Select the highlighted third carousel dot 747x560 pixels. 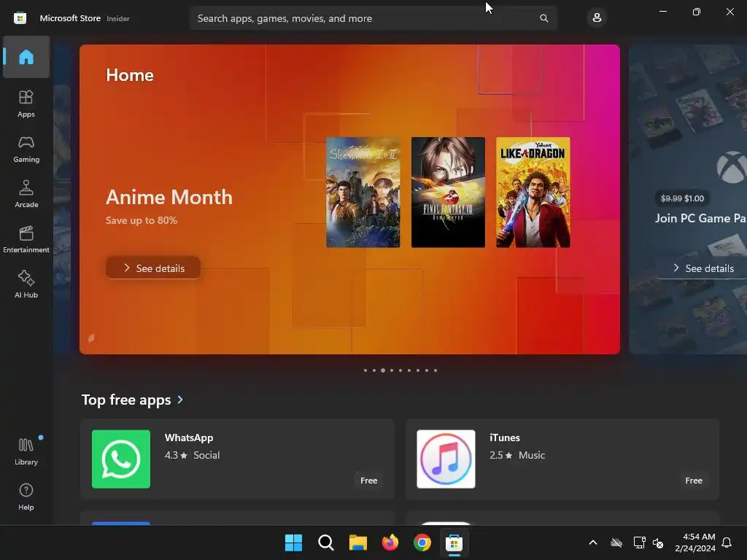point(383,370)
